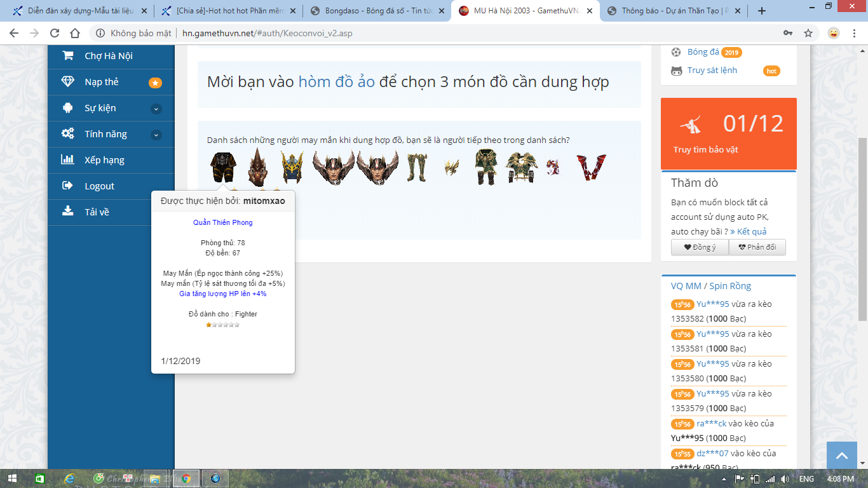Click the green boots item icon
The image size is (868, 488).
click(417, 167)
